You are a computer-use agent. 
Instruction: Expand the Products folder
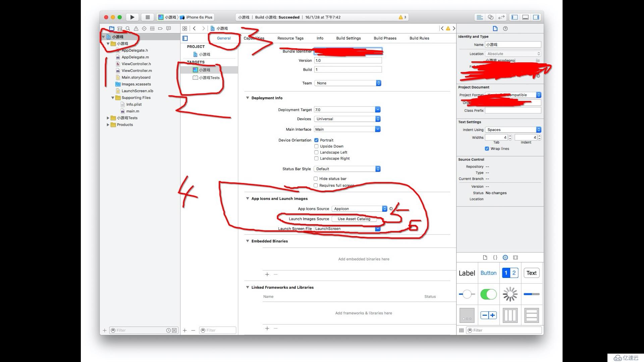coord(108,125)
